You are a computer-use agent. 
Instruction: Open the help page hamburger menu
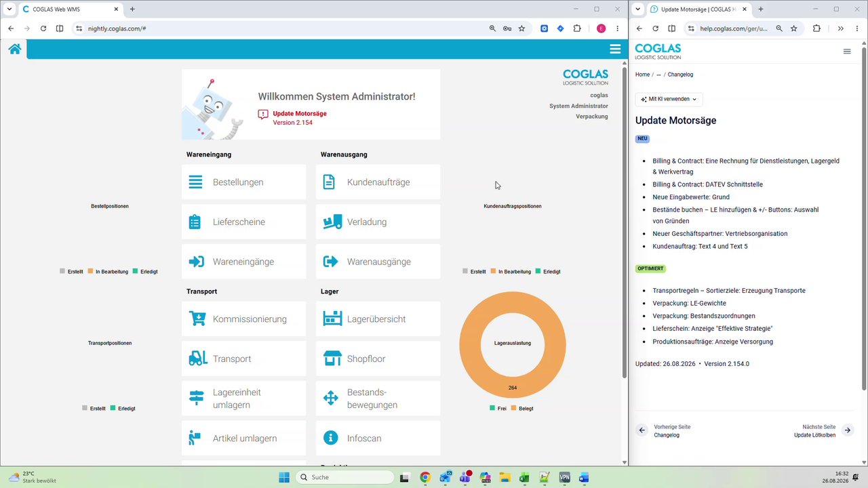[x=847, y=52]
